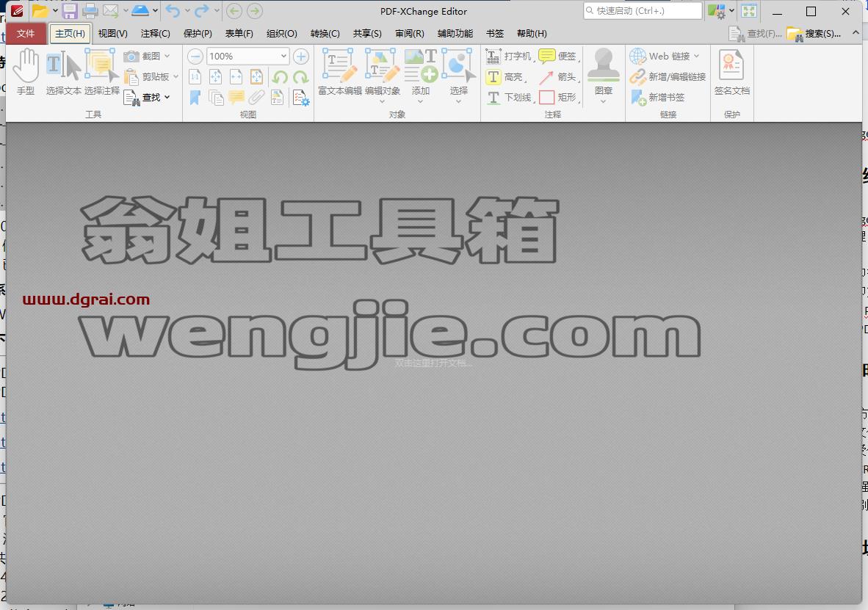The width and height of the screenshot is (868, 610).
Task: Open the Attachments paperclip pane icon
Action: 256,98
